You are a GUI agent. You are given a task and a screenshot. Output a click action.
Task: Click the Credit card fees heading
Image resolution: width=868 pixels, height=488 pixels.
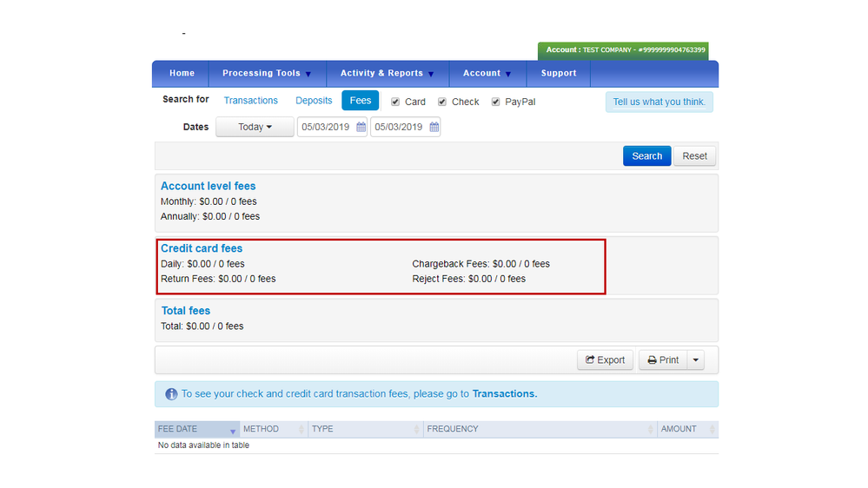pos(202,248)
